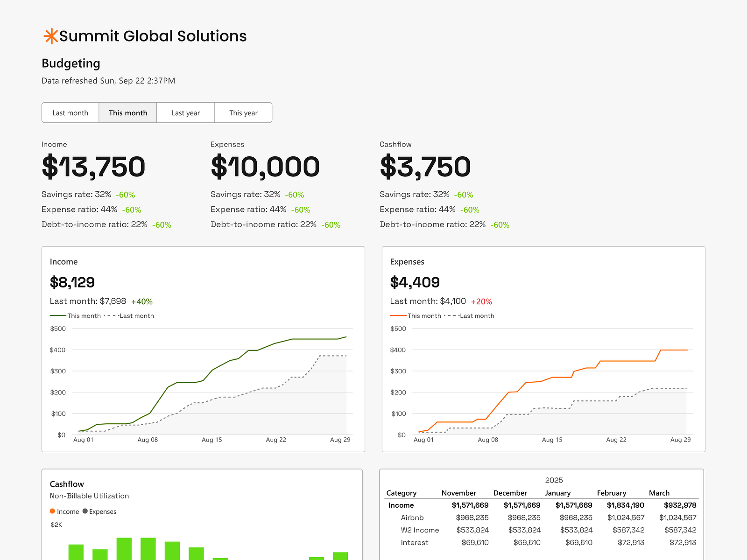Click the +20% expenses change indicator
Viewport: 747px width, 560px height.
[x=481, y=301]
